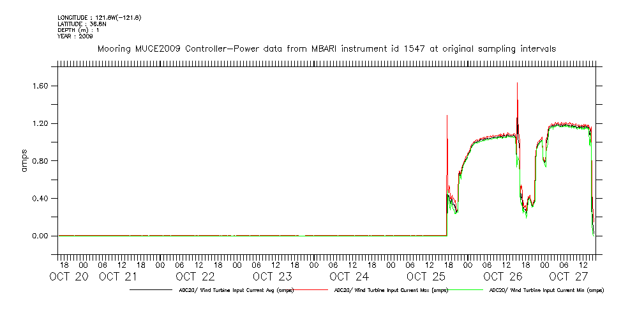Image resolution: width=644 pixels, height=322 pixels.
Task: Click the 1.20 y-axis tick label
Action: point(40,123)
